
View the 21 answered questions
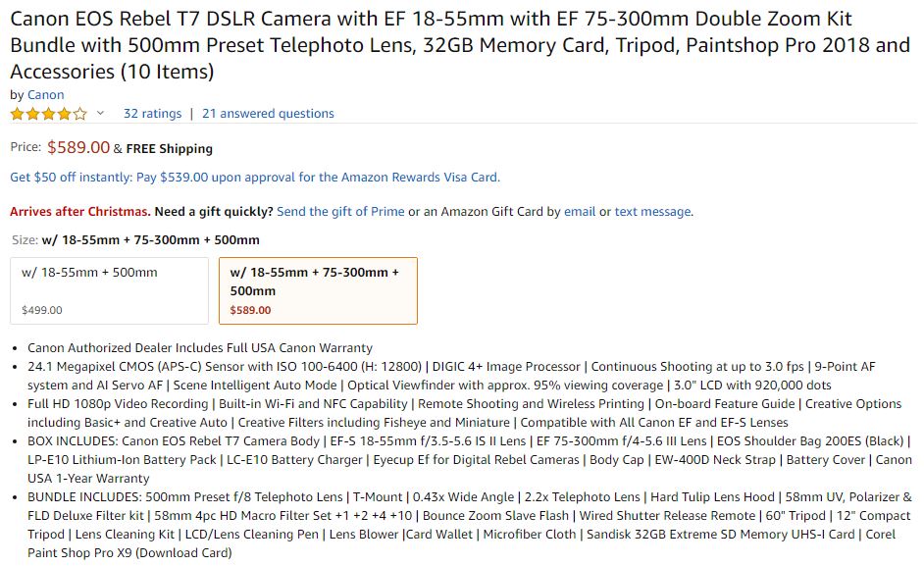click(x=268, y=114)
